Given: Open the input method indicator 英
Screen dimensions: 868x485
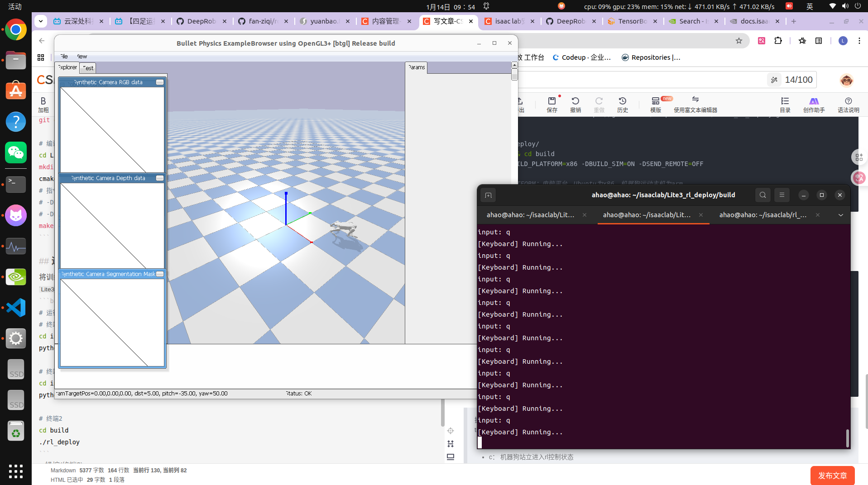Looking at the screenshot, I should tap(810, 6).
